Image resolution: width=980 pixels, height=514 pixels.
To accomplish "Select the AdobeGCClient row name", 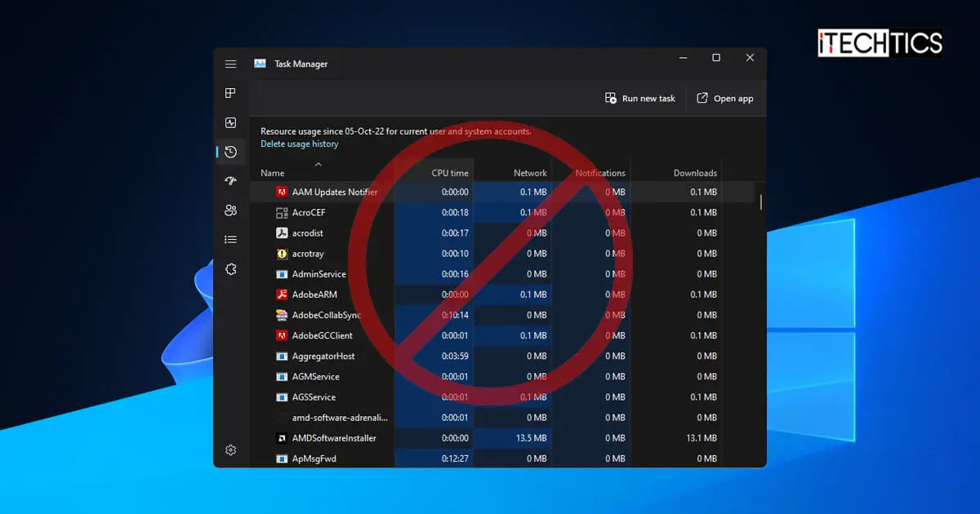I will [323, 335].
